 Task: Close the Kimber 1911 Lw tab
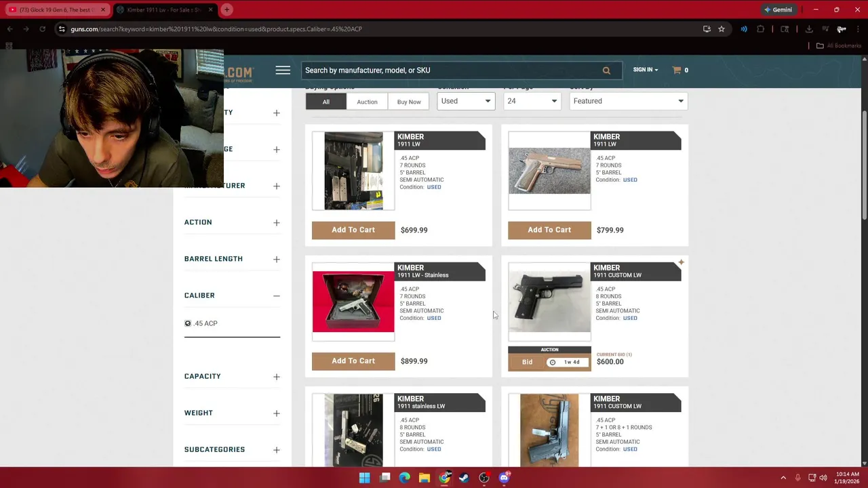coord(210,9)
